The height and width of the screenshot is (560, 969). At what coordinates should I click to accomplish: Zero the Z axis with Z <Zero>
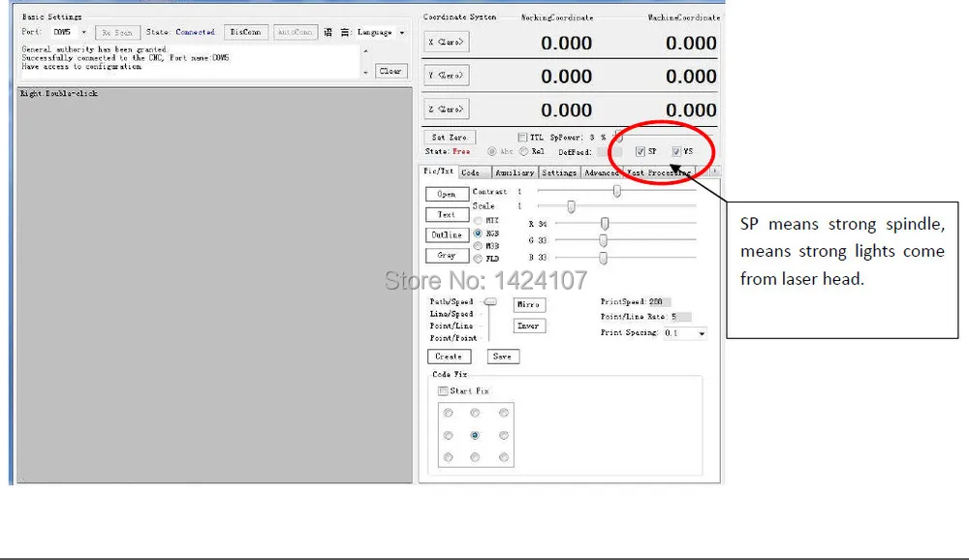tap(446, 109)
